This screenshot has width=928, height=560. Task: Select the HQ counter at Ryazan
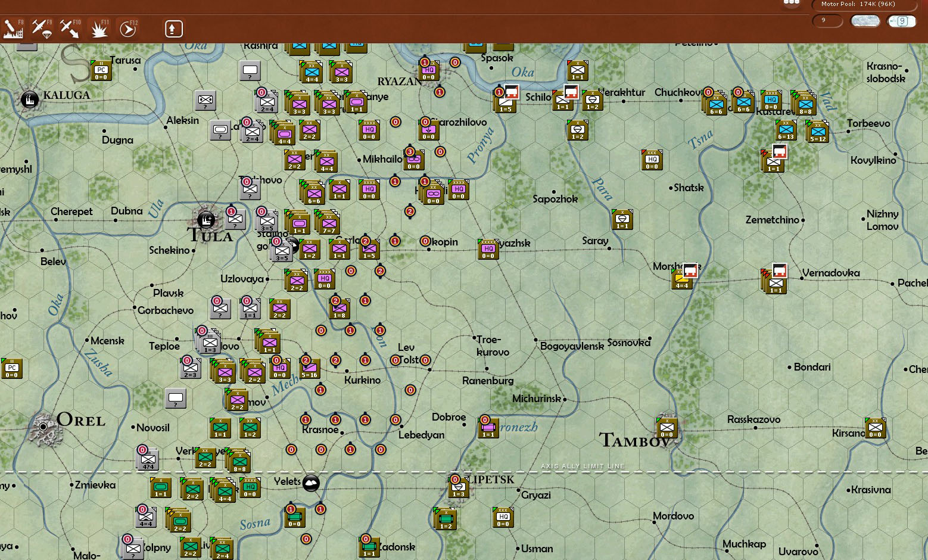[x=429, y=70]
